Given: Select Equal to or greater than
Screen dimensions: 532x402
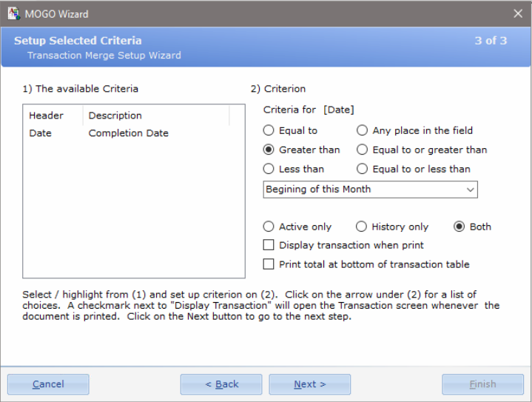Looking at the screenshot, I should [x=362, y=150].
